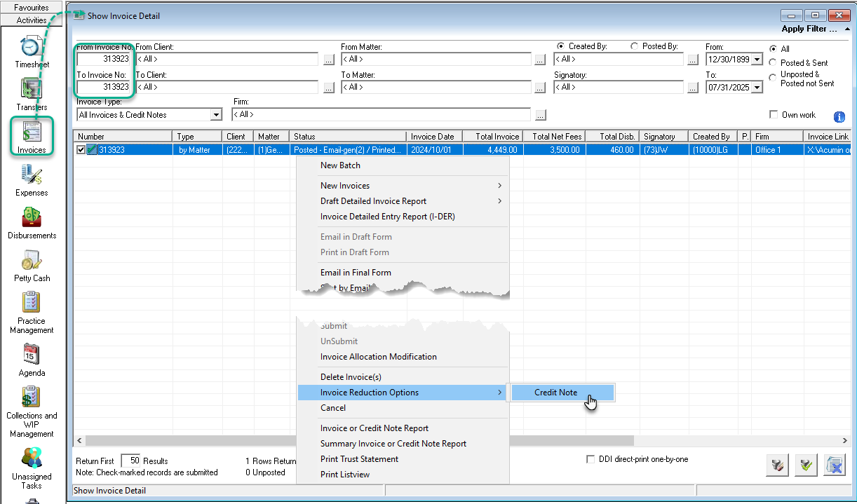Uncheck the checkbox for invoice 313923
The width and height of the screenshot is (857, 504).
[81, 149]
